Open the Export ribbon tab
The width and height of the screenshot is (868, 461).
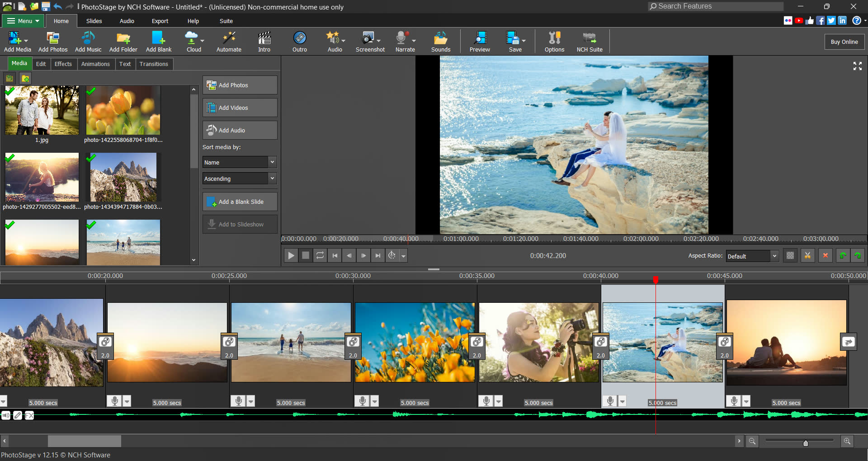click(x=160, y=21)
